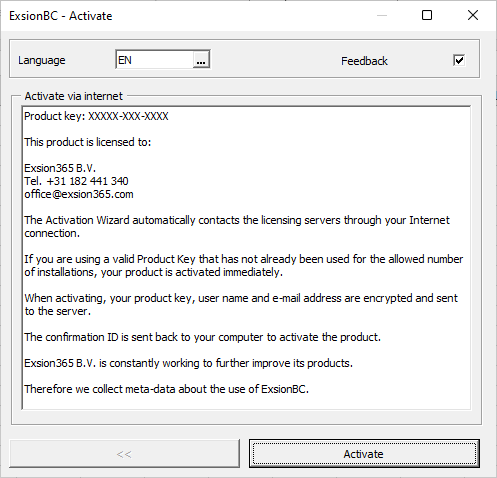Click the disabled back "<<" button

pos(124,454)
